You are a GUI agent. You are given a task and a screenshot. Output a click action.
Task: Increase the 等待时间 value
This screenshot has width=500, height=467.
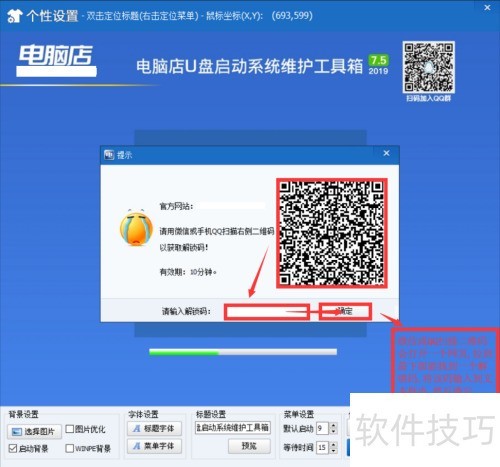[334, 444]
